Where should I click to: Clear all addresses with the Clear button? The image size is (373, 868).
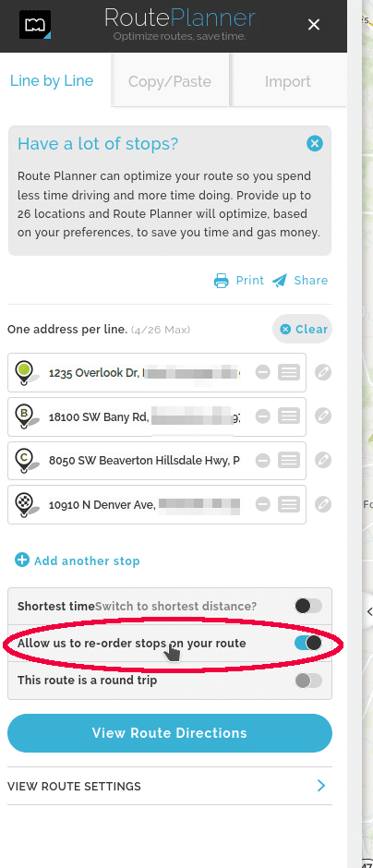coord(302,330)
